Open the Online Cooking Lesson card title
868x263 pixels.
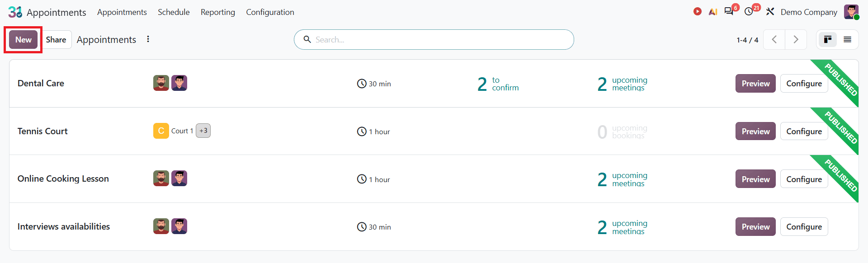(x=63, y=178)
